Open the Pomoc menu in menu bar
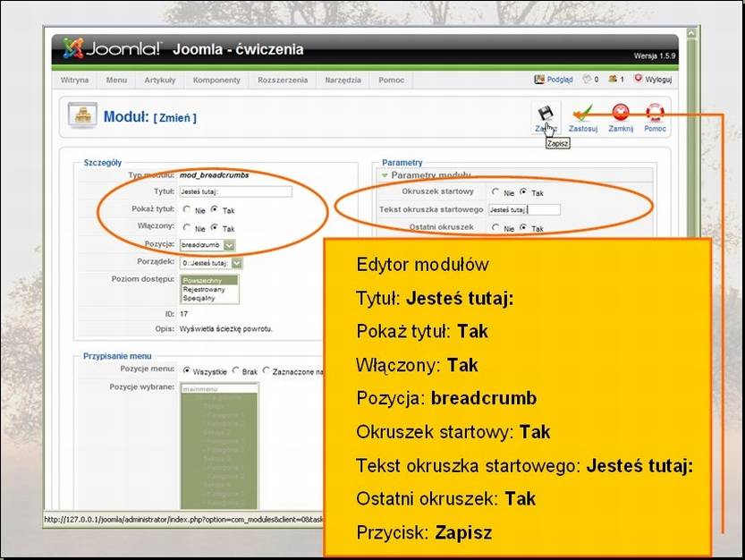745x560 pixels. 392,80
